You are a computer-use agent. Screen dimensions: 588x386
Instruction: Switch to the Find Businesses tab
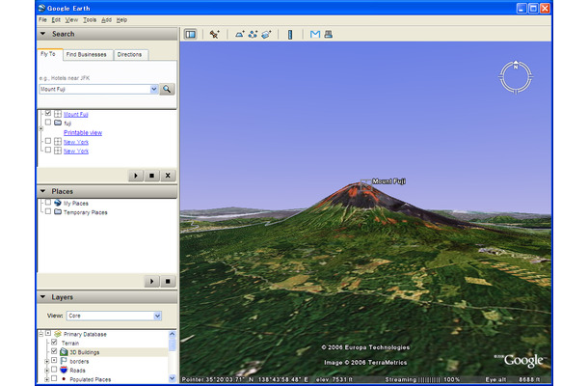86,54
